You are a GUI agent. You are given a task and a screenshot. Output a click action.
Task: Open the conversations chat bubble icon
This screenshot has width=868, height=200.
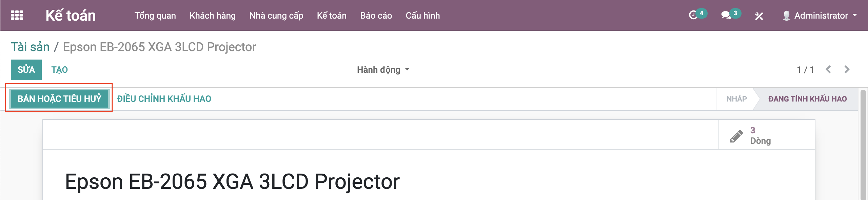(x=726, y=16)
